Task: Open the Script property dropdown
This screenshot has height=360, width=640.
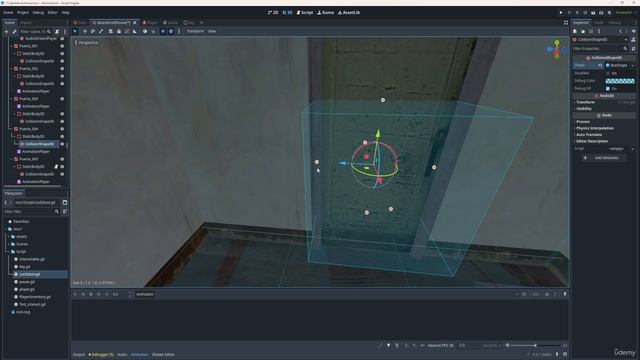Action: (633, 149)
